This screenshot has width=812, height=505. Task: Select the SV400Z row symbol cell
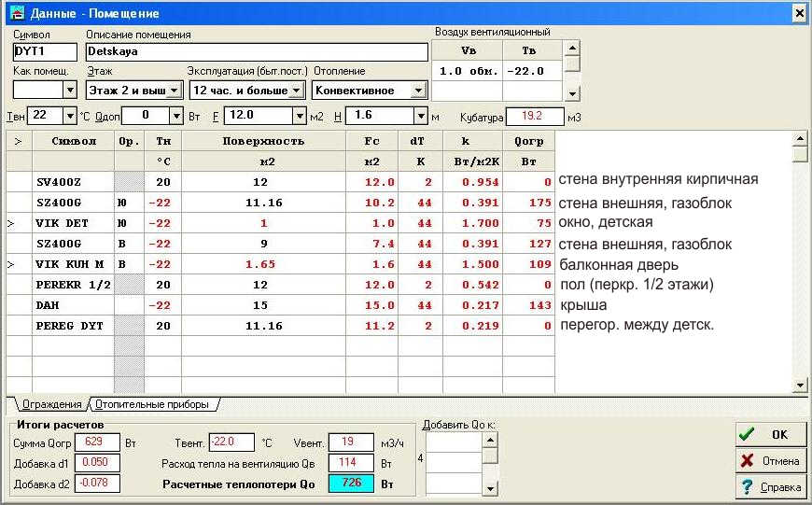73,182
